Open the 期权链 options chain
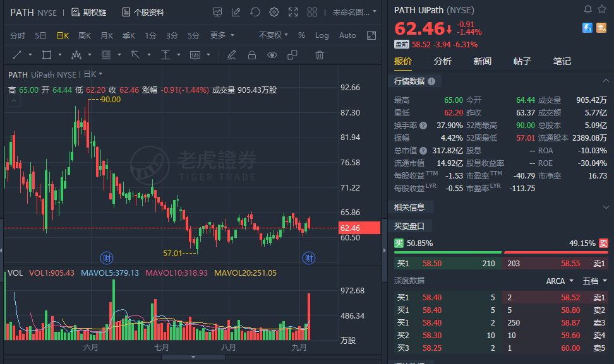This screenshot has width=614, height=364. pyautogui.click(x=89, y=13)
